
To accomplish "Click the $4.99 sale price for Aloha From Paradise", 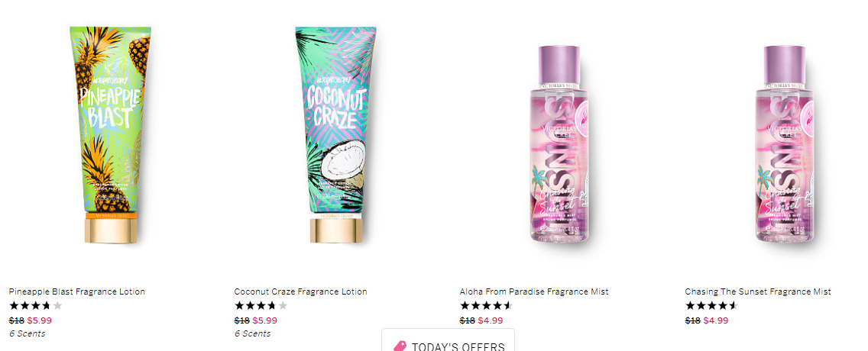I will (x=491, y=320).
